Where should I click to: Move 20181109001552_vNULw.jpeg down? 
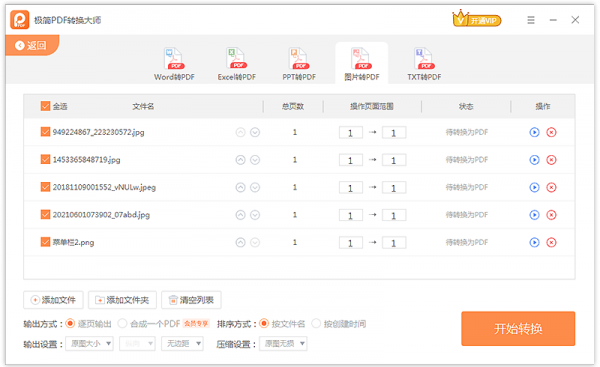[x=255, y=188]
